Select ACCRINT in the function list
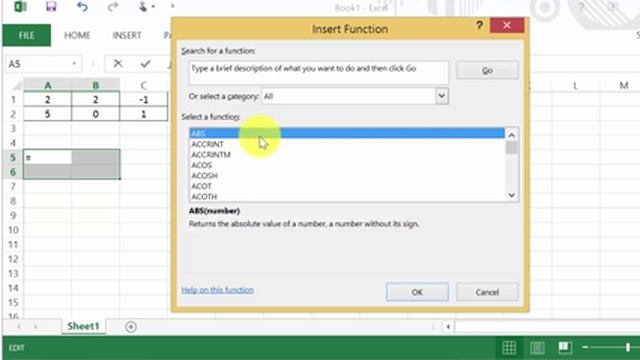640x360 pixels. (x=347, y=144)
